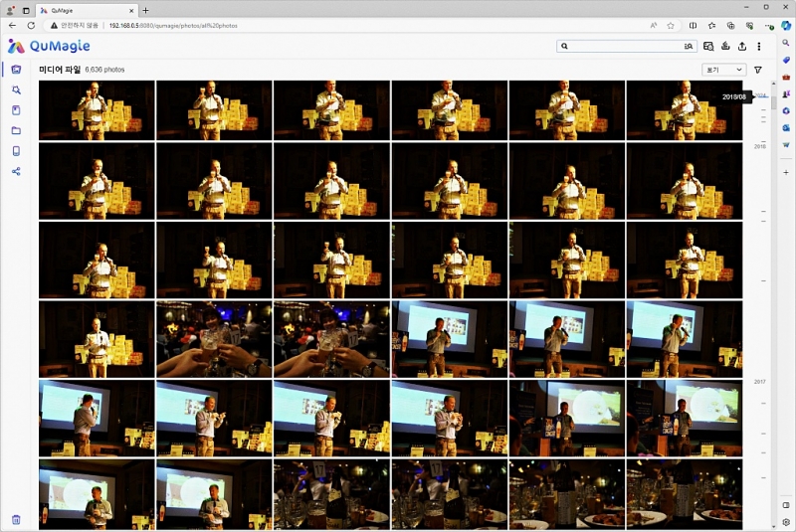Open the Folders view in sidebar
This screenshot has width=796, height=532.
point(16,130)
